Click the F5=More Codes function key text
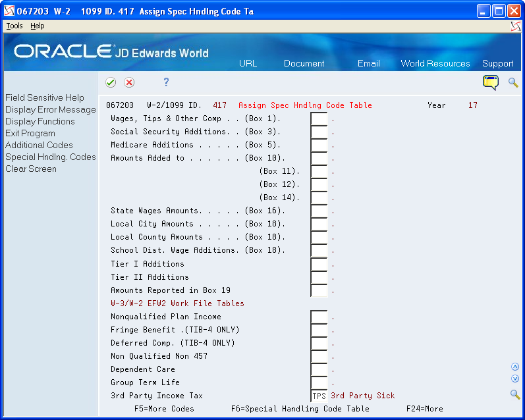This screenshot has height=420, width=525. tap(164, 409)
